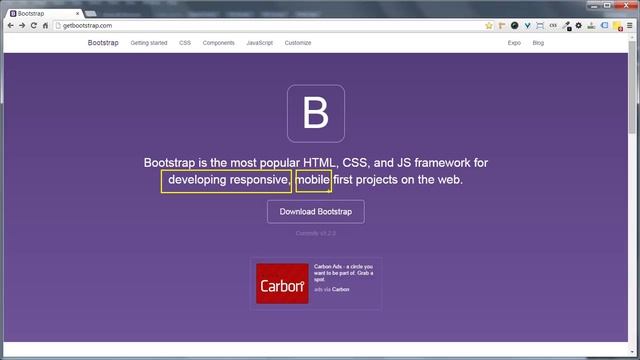Open the download tray extension icon
Screen dimensions: 640x360
click(591, 25)
